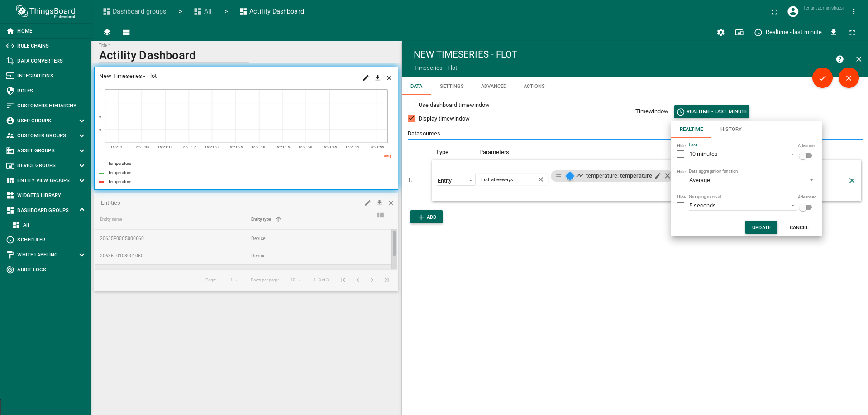Remove the New Timeseries Flot widget
The image size is (868, 415).
389,78
